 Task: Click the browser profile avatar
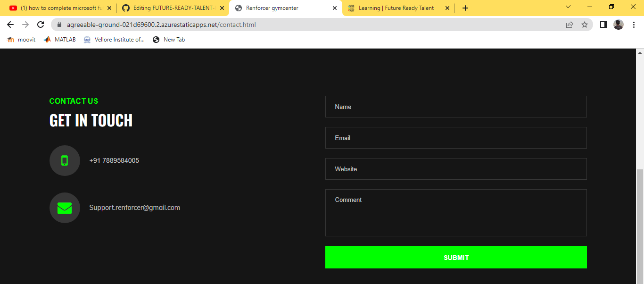pos(618,24)
